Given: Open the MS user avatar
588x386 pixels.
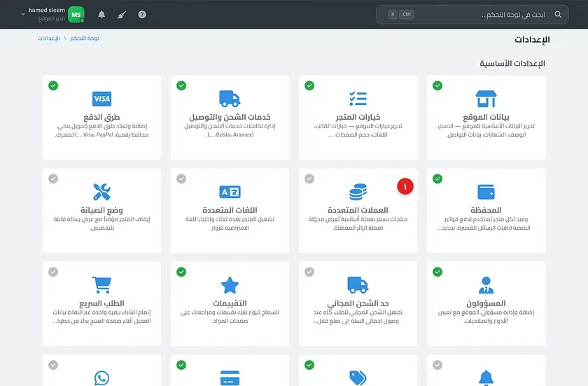Looking at the screenshot, I should click(76, 15).
